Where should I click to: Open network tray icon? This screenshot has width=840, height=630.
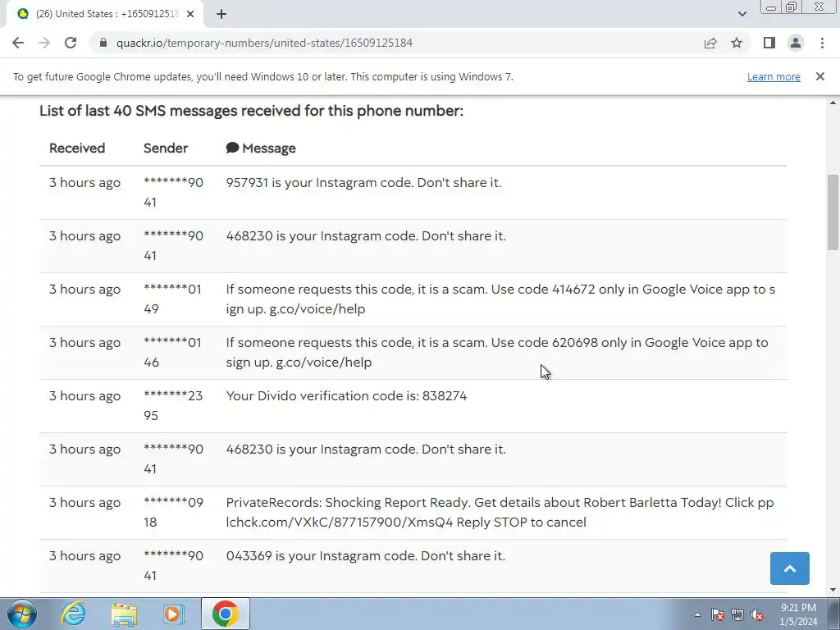[737, 614]
